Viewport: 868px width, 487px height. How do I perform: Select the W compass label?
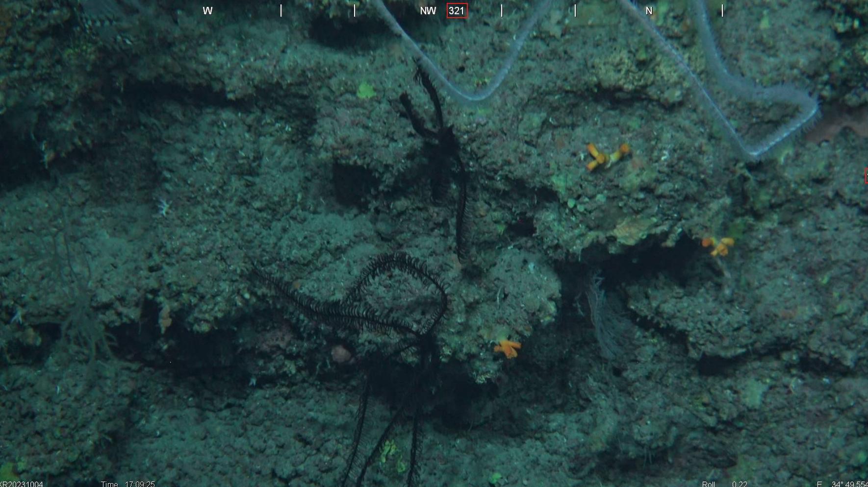click(x=207, y=11)
